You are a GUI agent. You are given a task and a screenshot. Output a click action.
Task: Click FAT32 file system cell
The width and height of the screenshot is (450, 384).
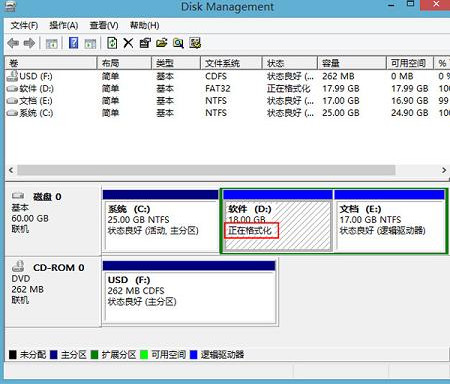[218, 89]
